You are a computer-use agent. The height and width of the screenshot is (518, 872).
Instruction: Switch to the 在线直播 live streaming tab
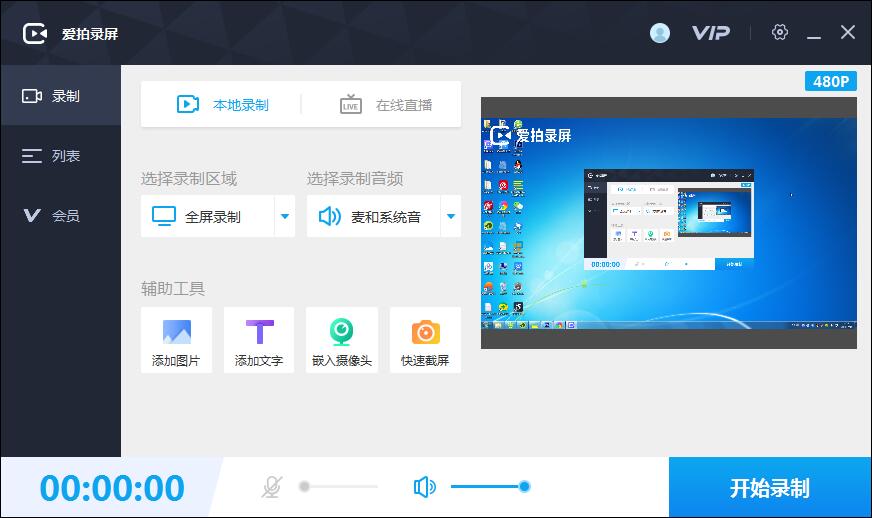pos(385,104)
